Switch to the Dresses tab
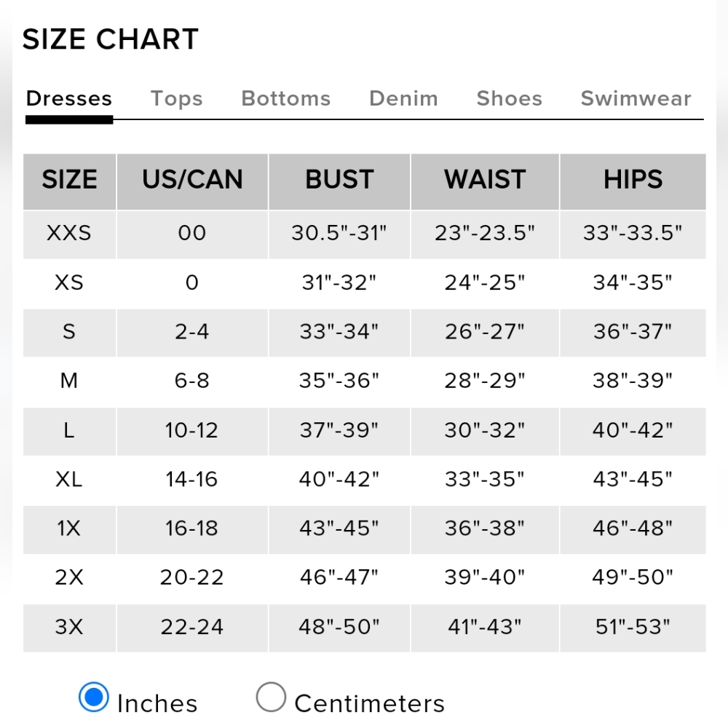The width and height of the screenshot is (728, 728). [x=69, y=99]
